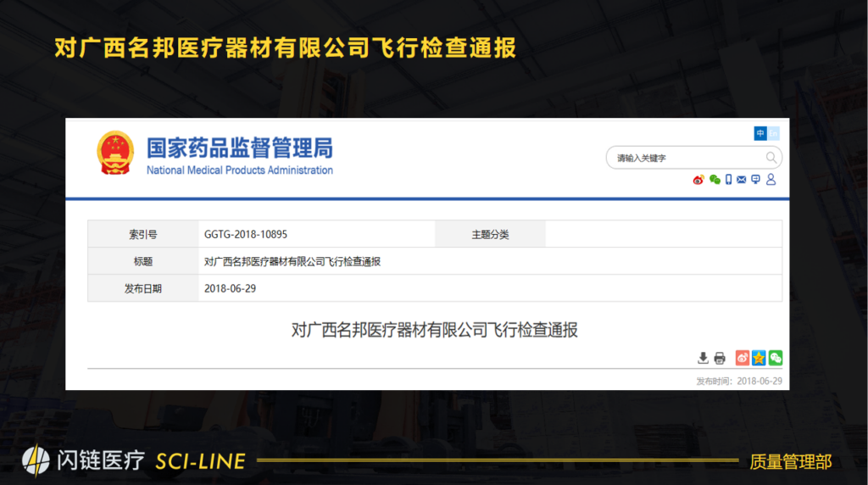This screenshot has width=868, height=485.
Task: Select 发布时间：2018-06-29 text
Action: coord(739,381)
